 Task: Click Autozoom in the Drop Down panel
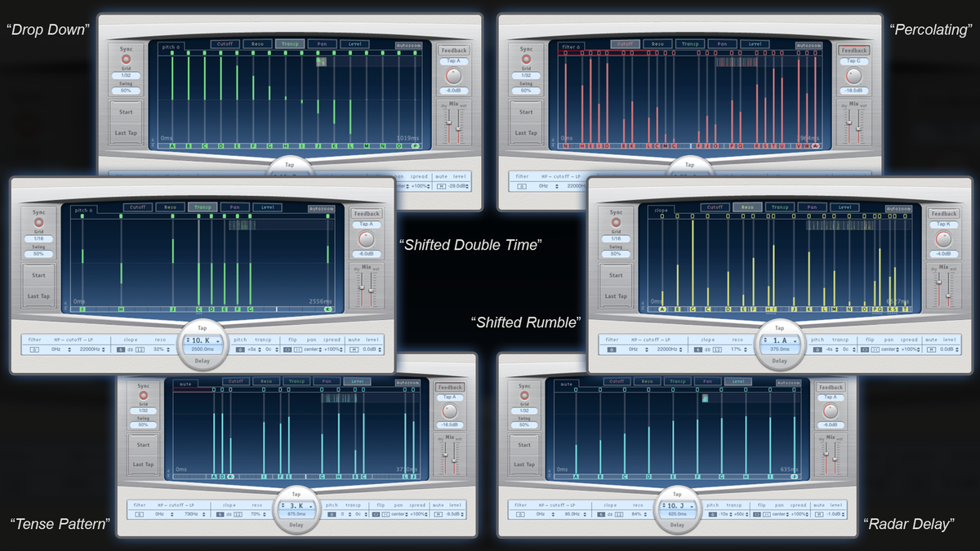[409, 46]
